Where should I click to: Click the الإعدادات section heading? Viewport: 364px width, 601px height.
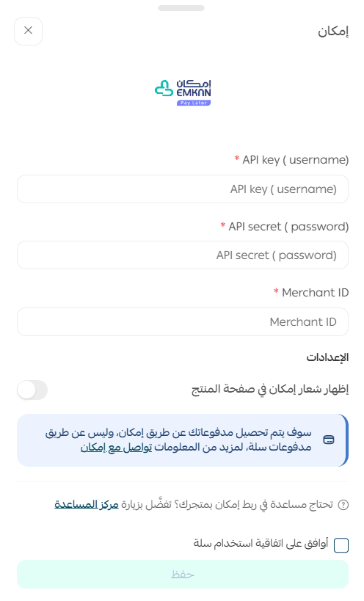[x=327, y=357]
